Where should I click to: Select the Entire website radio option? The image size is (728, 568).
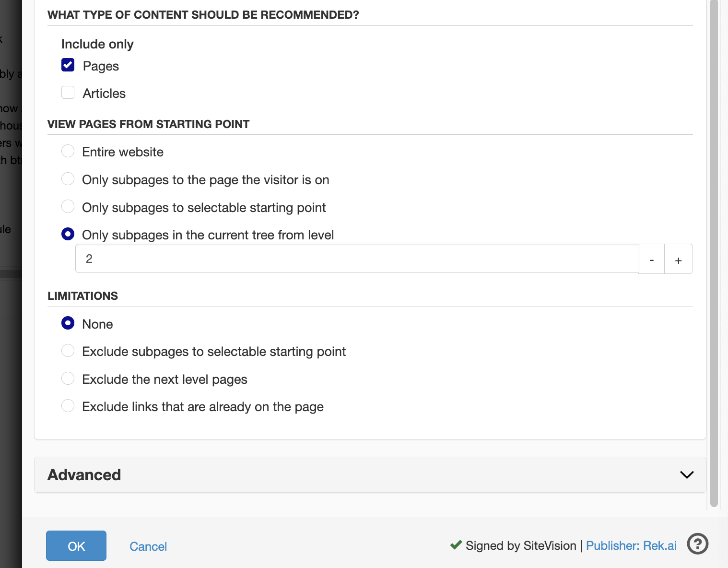[x=68, y=151]
